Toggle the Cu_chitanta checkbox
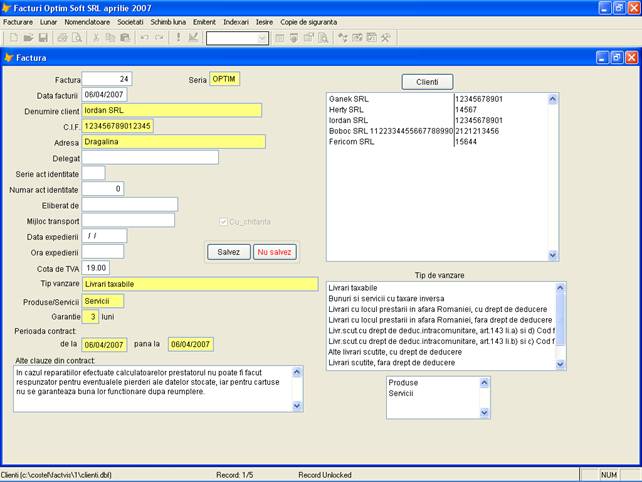 coord(223,221)
